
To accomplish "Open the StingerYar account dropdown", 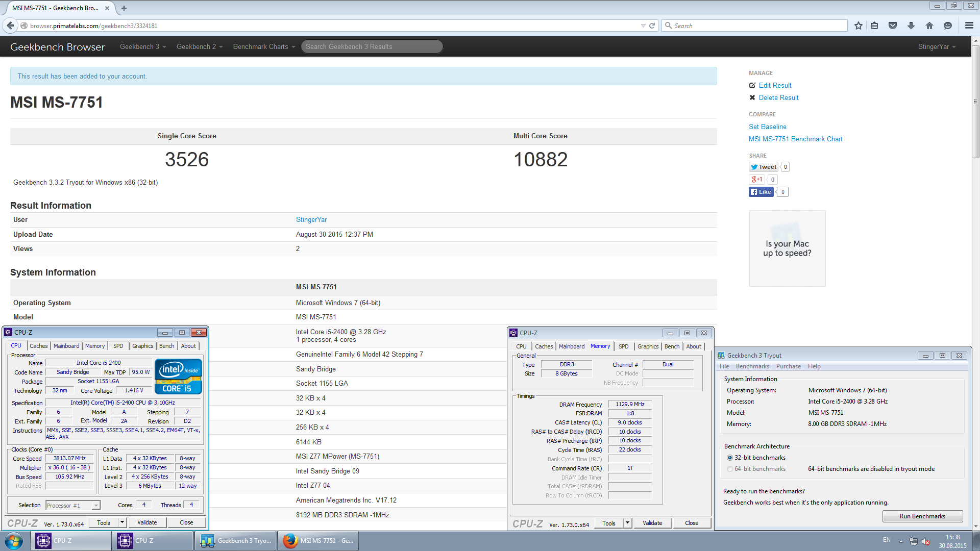I will (x=937, y=46).
